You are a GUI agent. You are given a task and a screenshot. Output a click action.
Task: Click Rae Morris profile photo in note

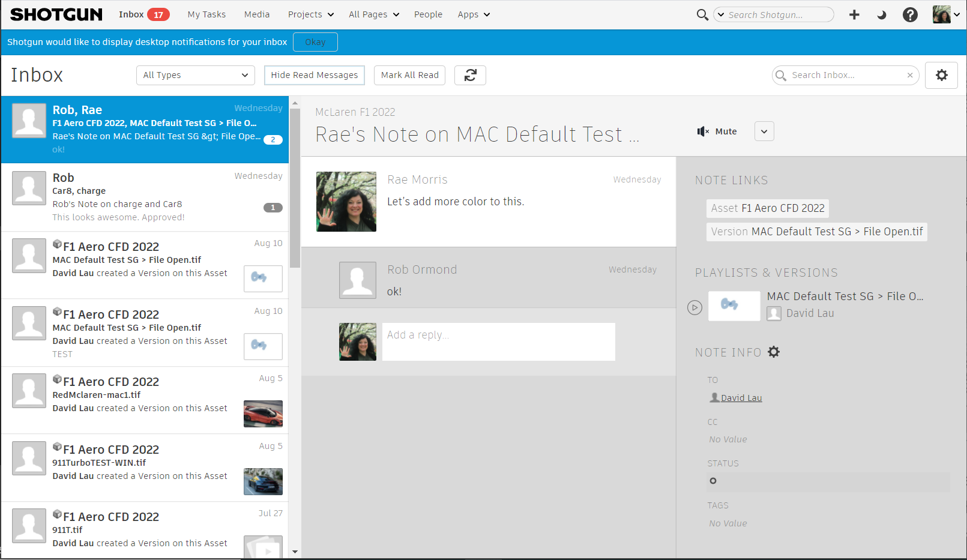tap(346, 202)
